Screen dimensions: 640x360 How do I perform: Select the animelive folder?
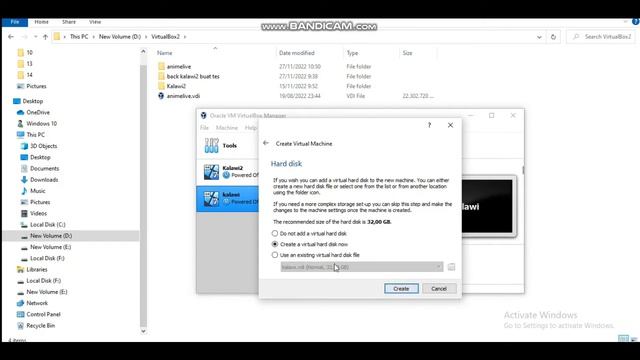point(179,67)
